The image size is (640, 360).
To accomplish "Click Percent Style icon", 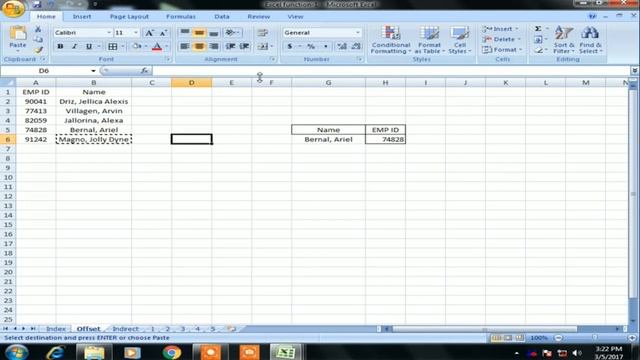I will (x=311, y=47).
